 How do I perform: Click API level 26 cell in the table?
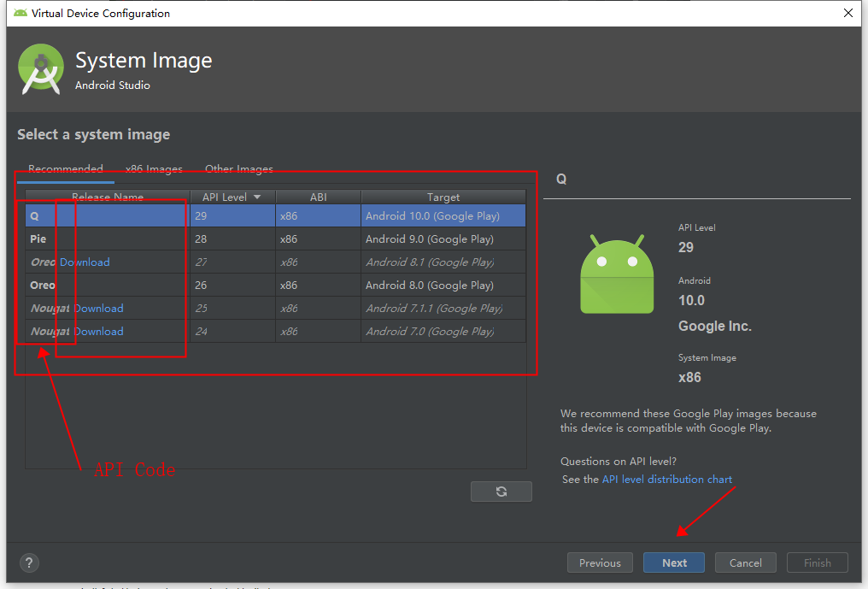coord(232,286)
